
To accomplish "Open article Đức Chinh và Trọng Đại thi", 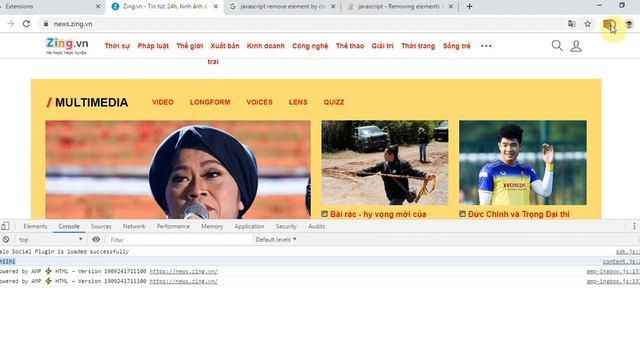I will [519, 214].
